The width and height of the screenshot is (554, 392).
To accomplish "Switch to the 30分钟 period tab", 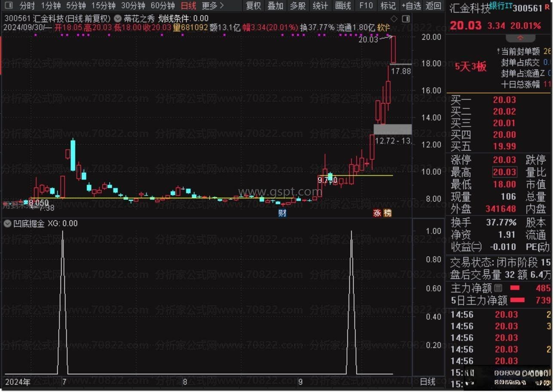I will pyautogui.click(x=133, y=6).
